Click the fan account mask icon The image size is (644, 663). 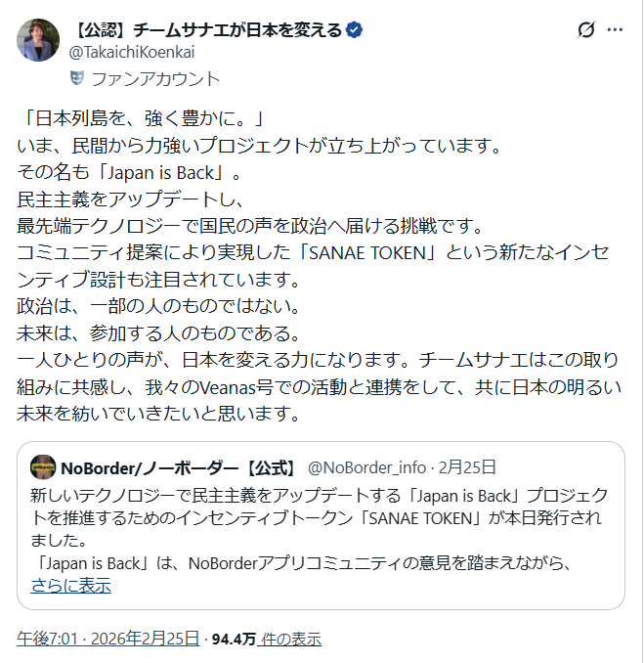coord(76,79)
